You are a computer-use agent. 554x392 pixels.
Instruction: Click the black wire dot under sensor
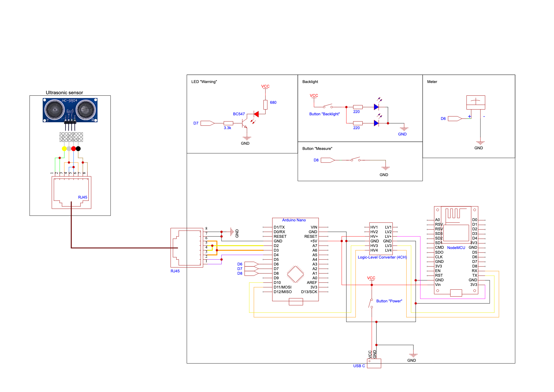78,149
